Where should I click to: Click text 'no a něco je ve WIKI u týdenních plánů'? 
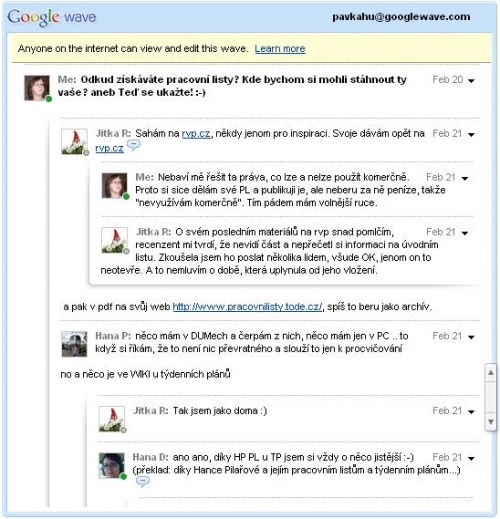coord(145,375)
